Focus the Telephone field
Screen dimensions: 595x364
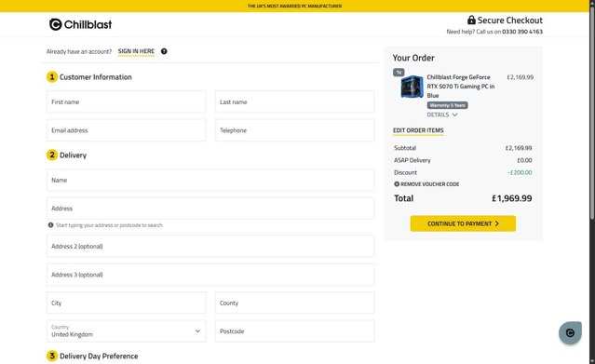294,130
